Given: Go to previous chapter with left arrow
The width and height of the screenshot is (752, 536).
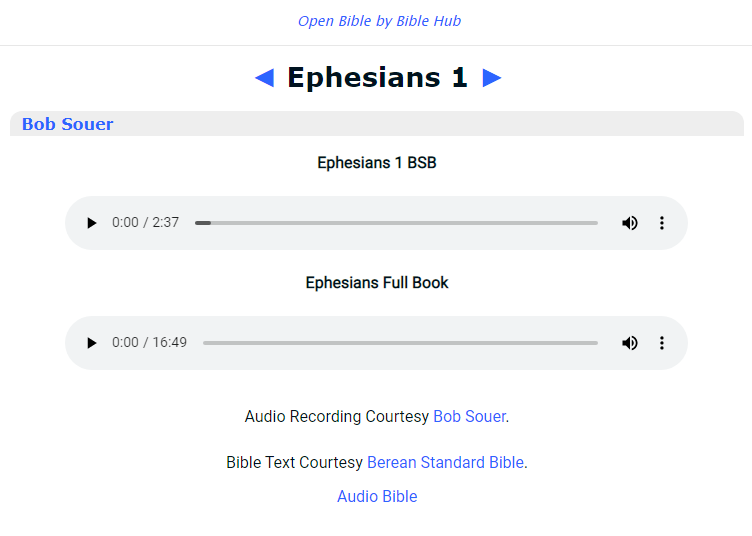Looking at the screenshot, I should point(264,78).
